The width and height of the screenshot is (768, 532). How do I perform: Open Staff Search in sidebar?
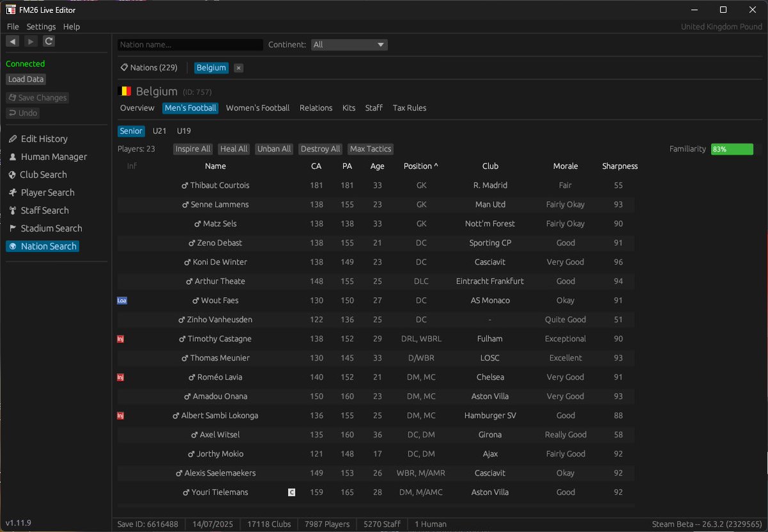(38, 211)
